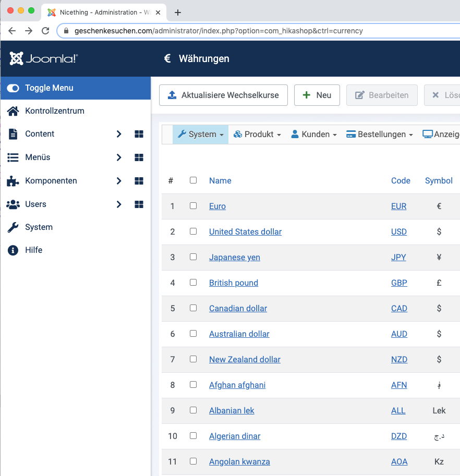Screen dimensions: 460x476
Task: Click the lock icon in address bar
Action: pyautogui.click(x=66, y=31)
